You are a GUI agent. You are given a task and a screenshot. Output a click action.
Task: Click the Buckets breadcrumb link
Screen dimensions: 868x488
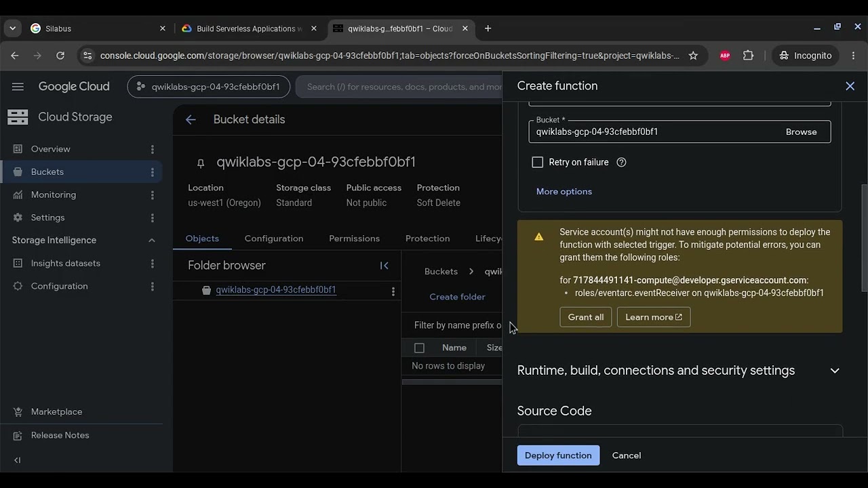[441, 272]
